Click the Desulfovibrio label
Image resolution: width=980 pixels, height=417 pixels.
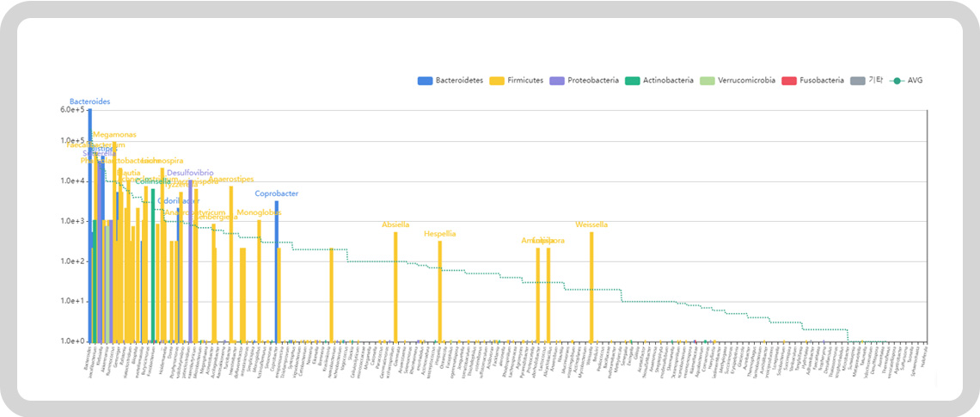click(x=190, y=173)
